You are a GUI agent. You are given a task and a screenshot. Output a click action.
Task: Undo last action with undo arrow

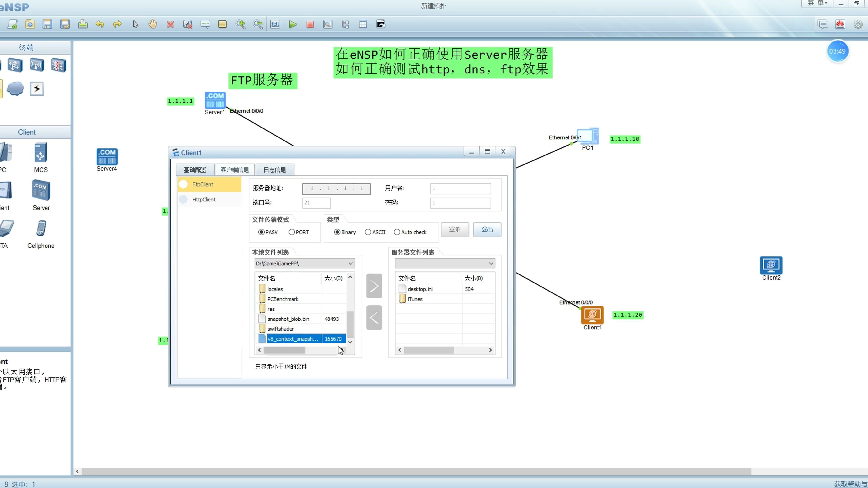[100, 24]
